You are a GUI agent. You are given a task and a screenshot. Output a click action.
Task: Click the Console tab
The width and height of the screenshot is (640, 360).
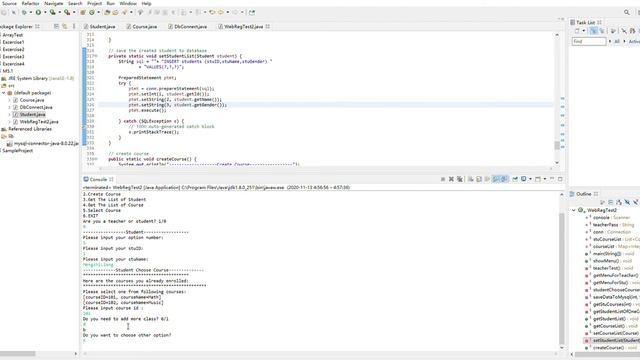pos(98,179)
